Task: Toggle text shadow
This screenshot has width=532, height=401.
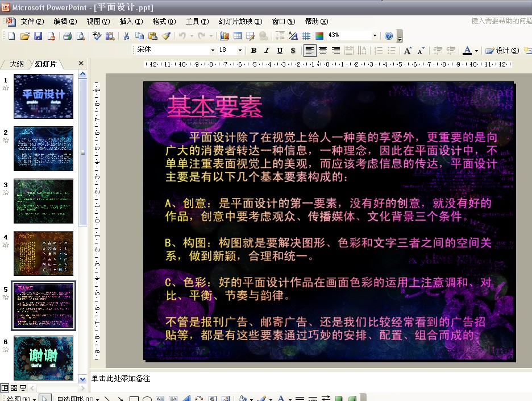Action: point(293,51)
